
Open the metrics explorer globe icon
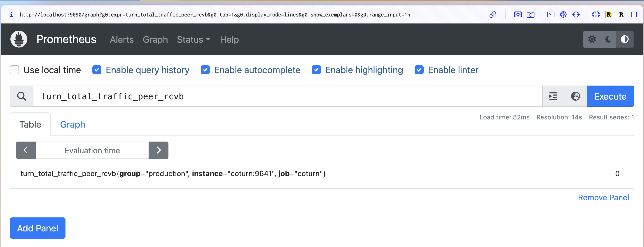[575, 96]
